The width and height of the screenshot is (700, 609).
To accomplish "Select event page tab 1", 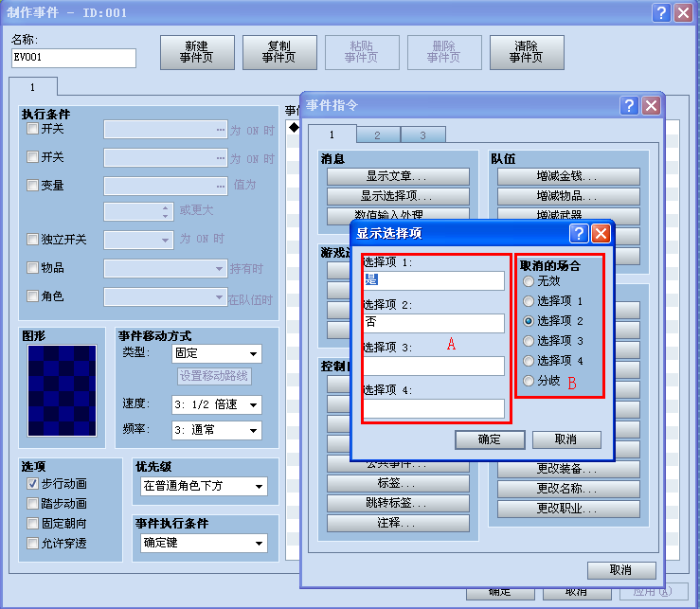I will pyautogui.click(x=33, y=87).
